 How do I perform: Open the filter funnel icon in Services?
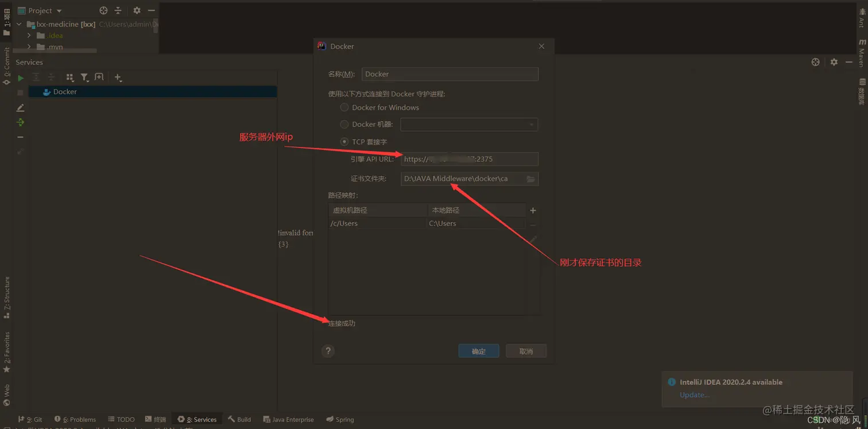84,77
